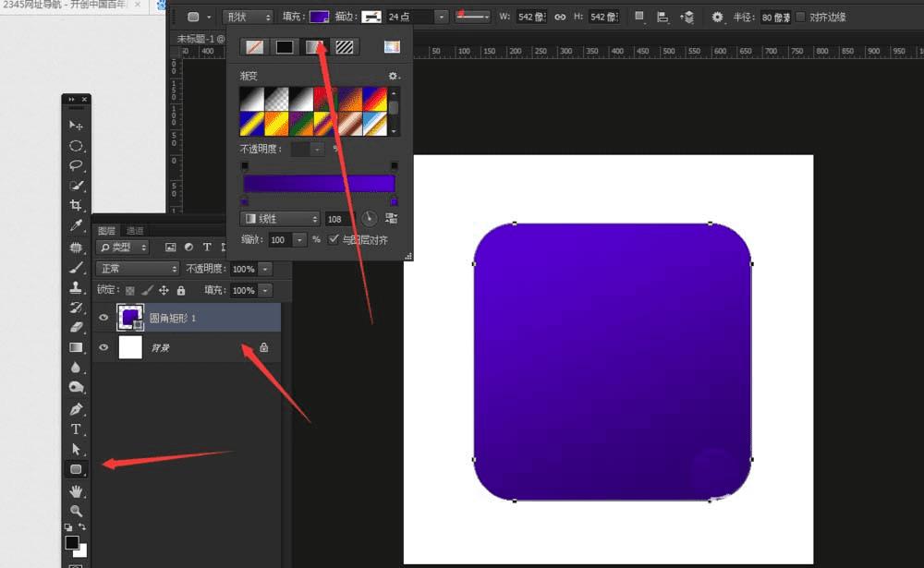Click the purple fill color swatch

tap(320, 17)
